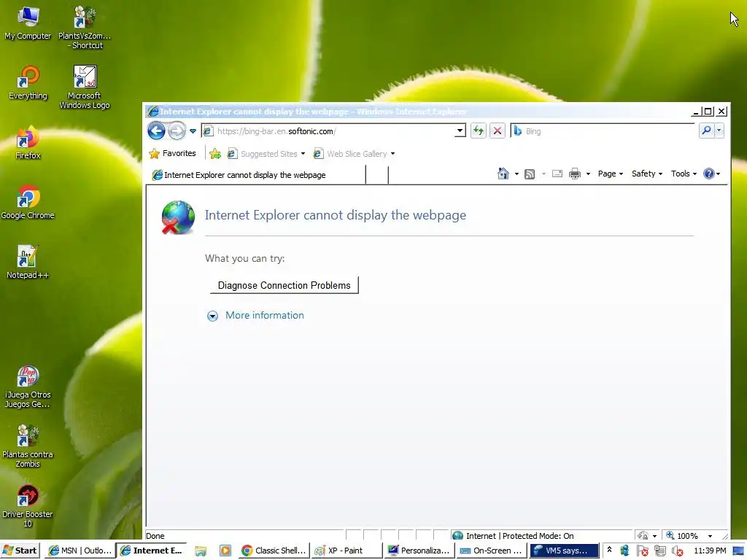Open PlantsVsZombies Shortcut desktop icon
Screen dimensions: 747x560
(85, 27)
